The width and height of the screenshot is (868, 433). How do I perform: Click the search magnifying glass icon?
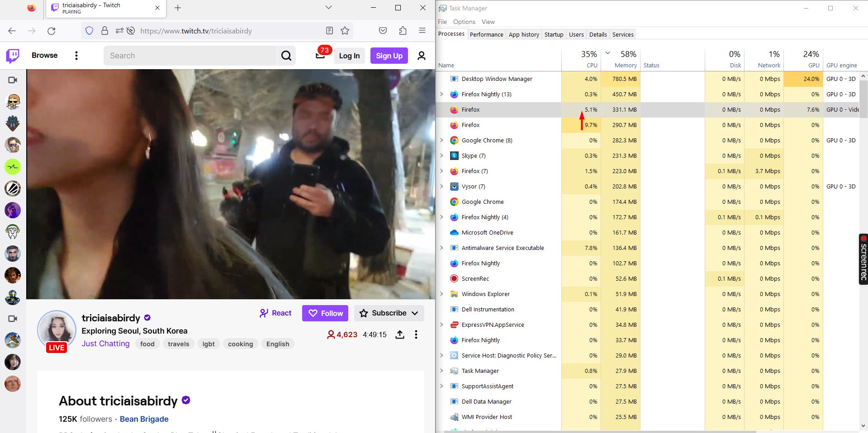tap(286, 55)
